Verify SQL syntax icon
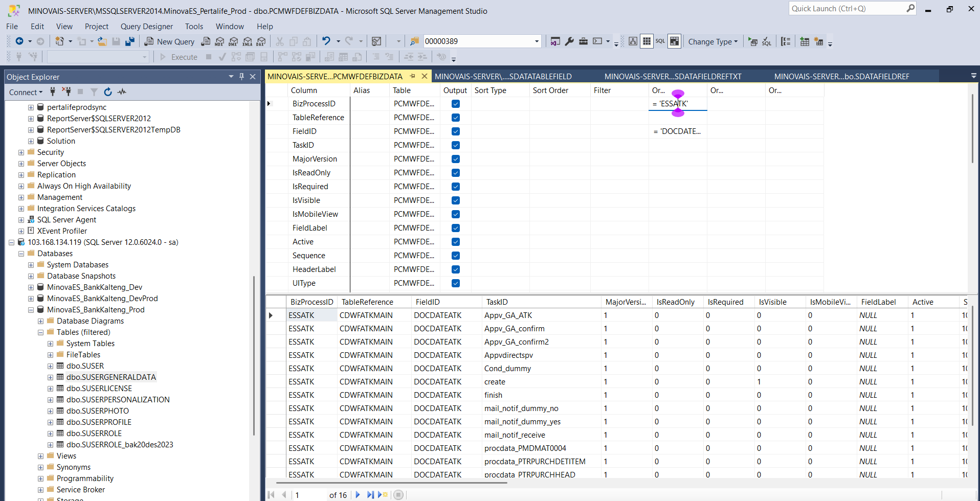Viewport: 980px width, 501px height. [x=766, y=41]
